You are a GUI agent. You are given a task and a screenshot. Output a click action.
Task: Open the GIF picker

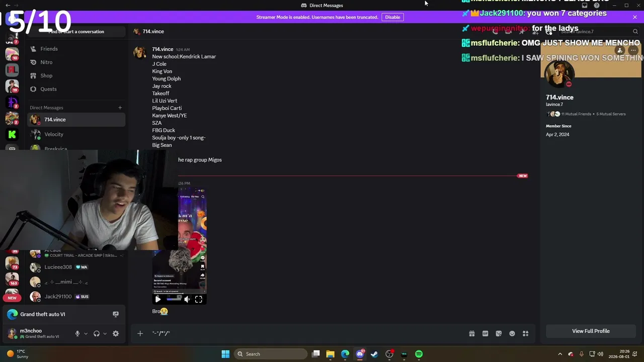pos(486,333)
